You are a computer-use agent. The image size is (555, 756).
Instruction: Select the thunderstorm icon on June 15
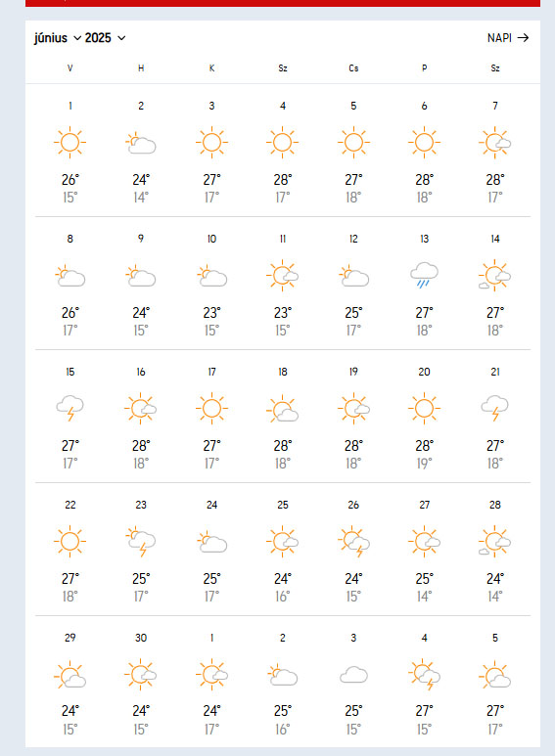tap(69, 409)
